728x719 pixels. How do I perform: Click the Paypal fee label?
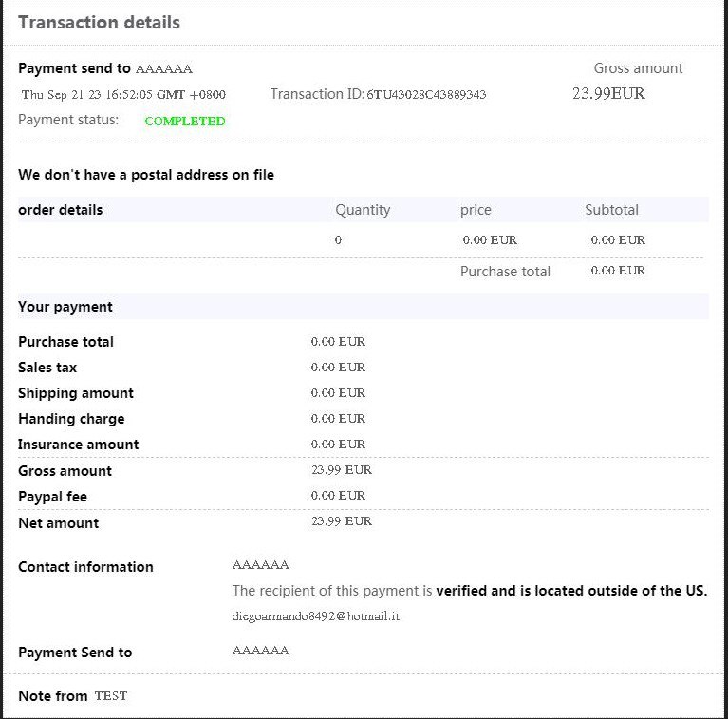pyautogui.click(x=52, y=497)
